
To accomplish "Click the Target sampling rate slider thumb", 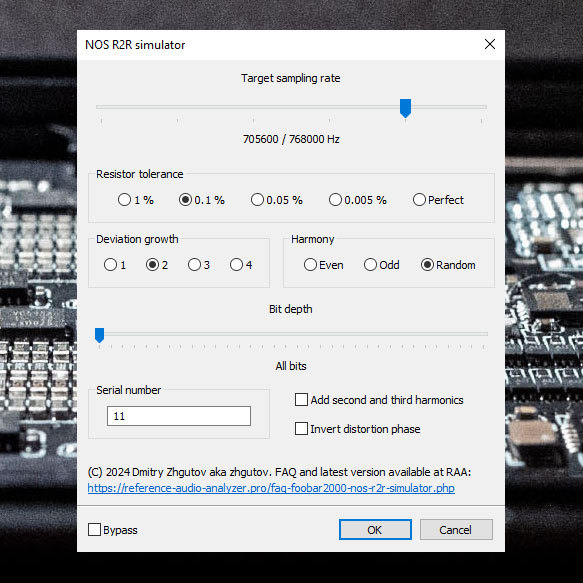I will click(405, 108).
